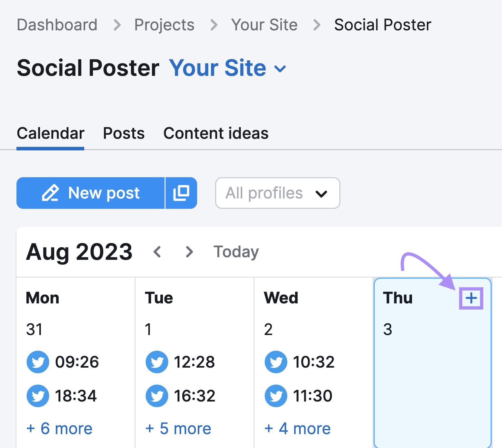
Task: Go to the previous month with the left arrow
Action: [x=157, y=252]
